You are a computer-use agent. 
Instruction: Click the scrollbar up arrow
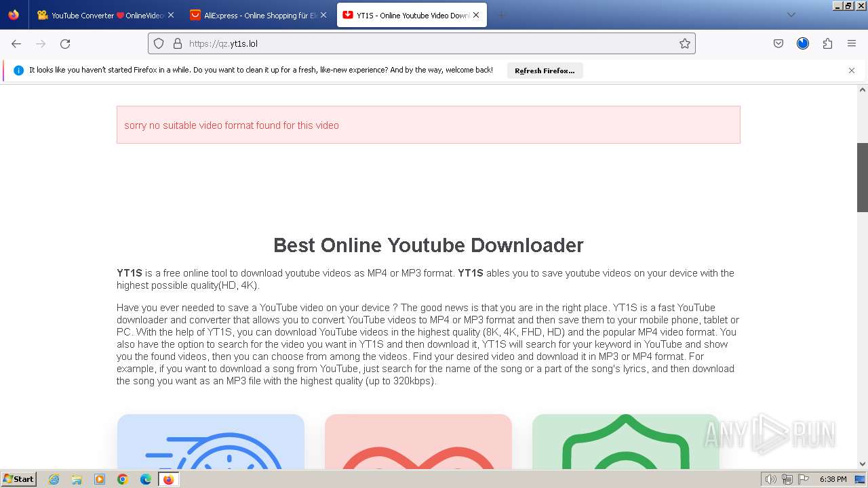pos(863,89)
